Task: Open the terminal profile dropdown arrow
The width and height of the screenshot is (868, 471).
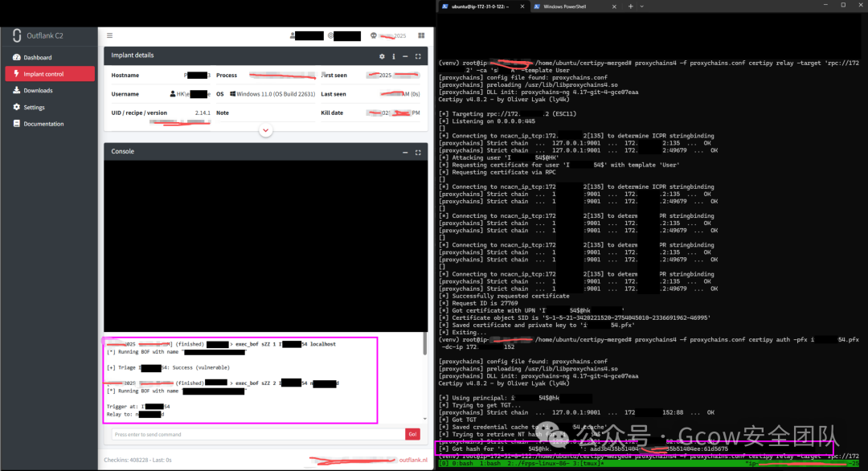Action: click(641, 6)
